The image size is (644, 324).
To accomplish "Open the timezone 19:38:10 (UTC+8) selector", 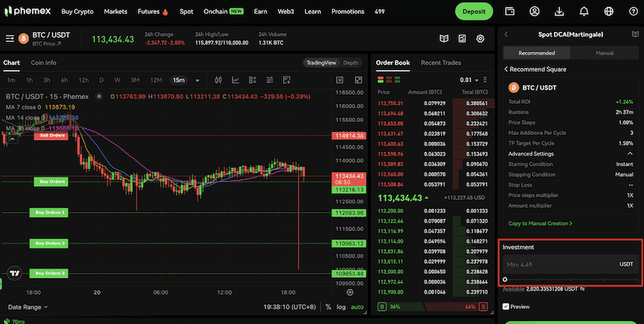I will coord(289,306).
